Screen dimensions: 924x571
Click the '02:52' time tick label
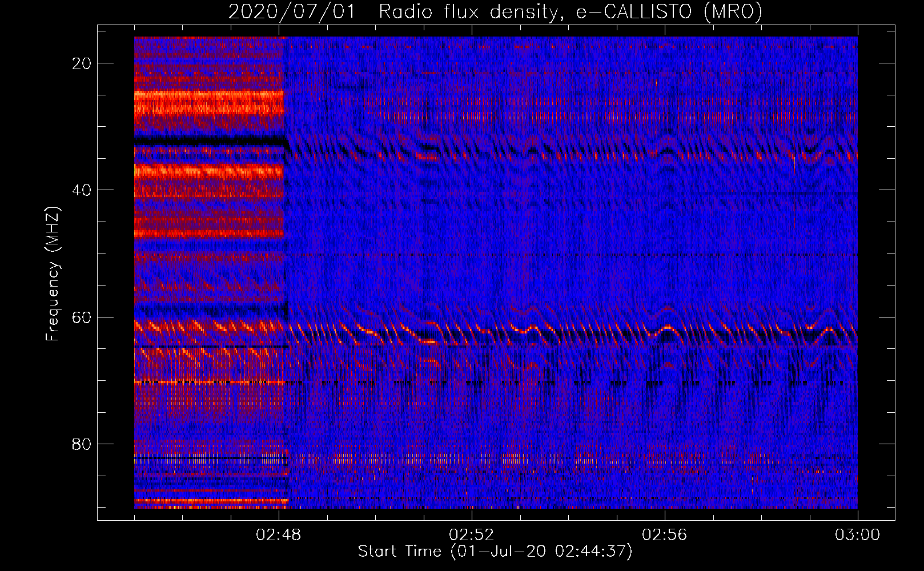tap(472, 535)
